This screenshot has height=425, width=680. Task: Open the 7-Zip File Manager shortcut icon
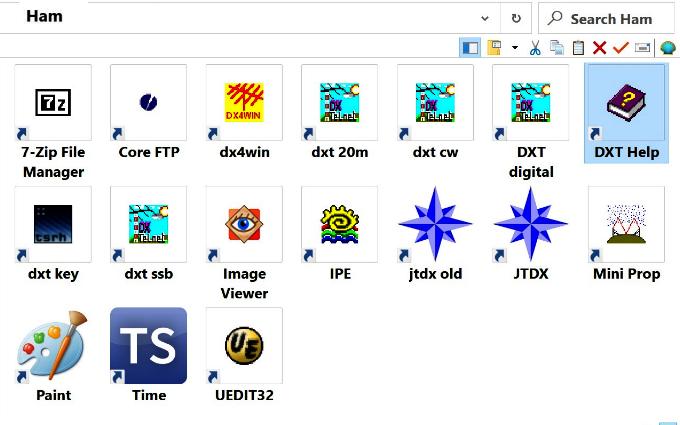click(53, 102)
